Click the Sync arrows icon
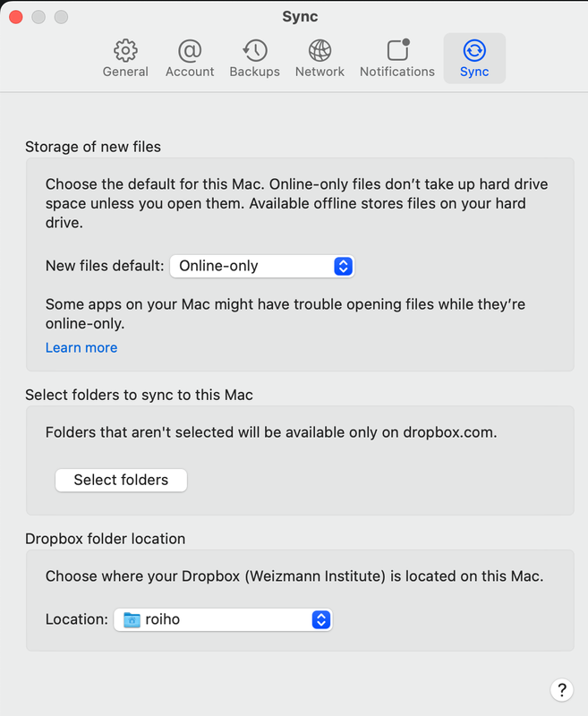 coord(474,50)
